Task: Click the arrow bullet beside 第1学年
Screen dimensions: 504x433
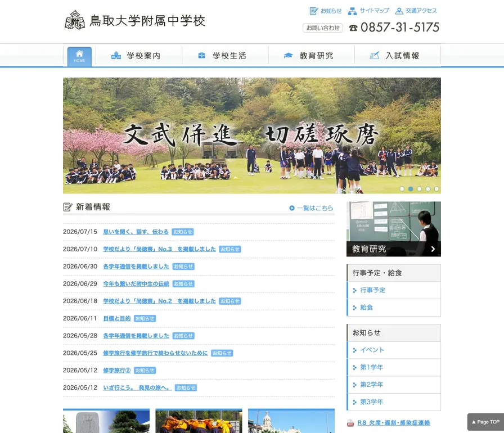Action: pos(354,367)
